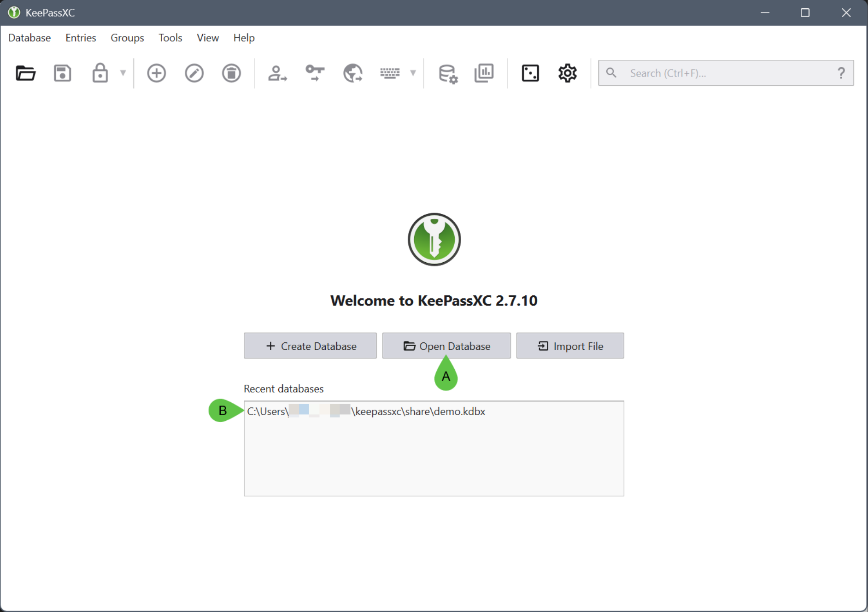868x612 pixels.
Task: Expand the lock database dropdown arrow
Action: pyautogui.click(x=123, y=73)
